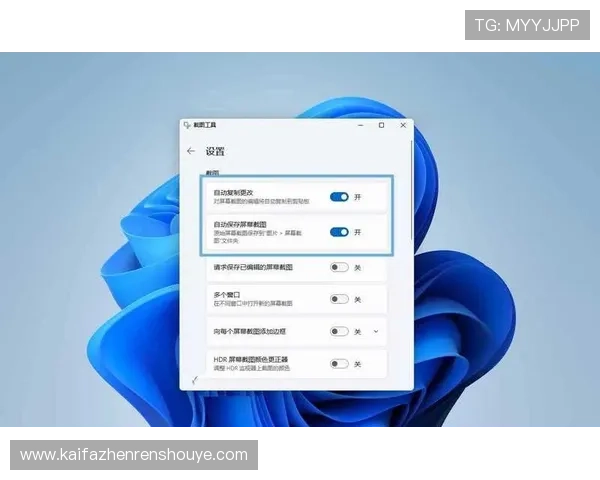This screenshot has height=480, width=600.
Task: Turn off the 自动复制更改 switch
Action: [339, 197]
